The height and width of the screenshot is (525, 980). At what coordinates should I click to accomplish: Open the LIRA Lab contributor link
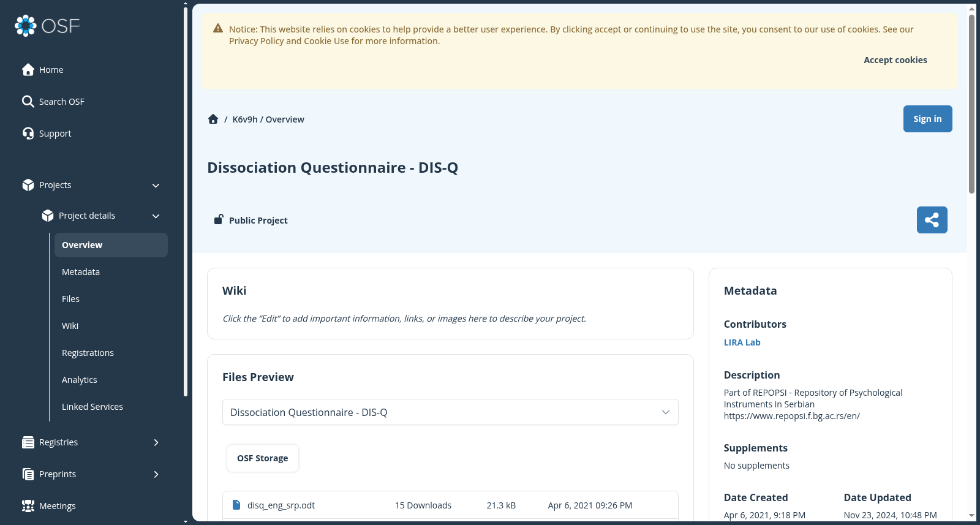[742, 342]
